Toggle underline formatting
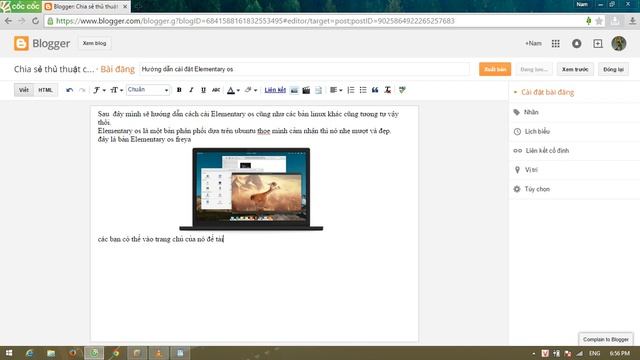The height and width of the screenshot is (360, 640). coord(203,90)
